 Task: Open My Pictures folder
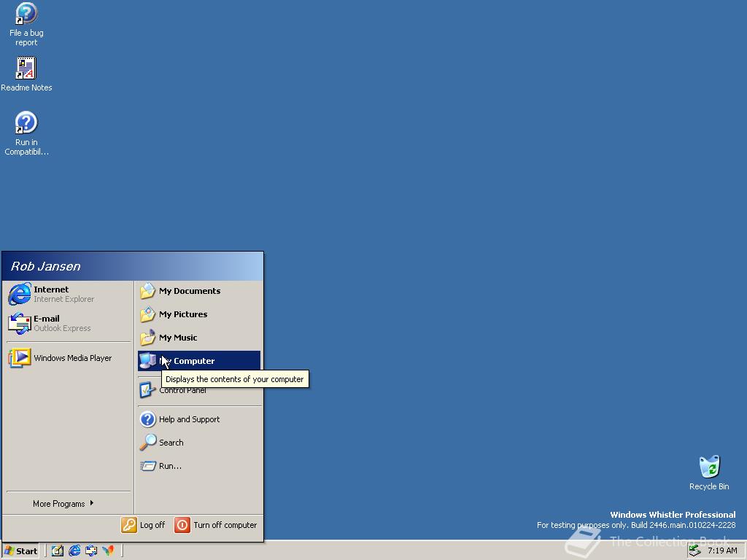(199, 314)
